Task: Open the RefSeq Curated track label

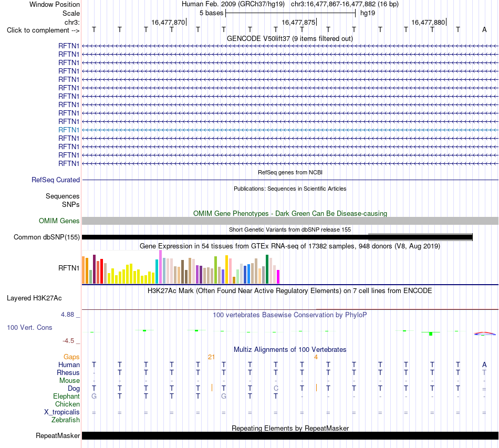Action: 56,180
